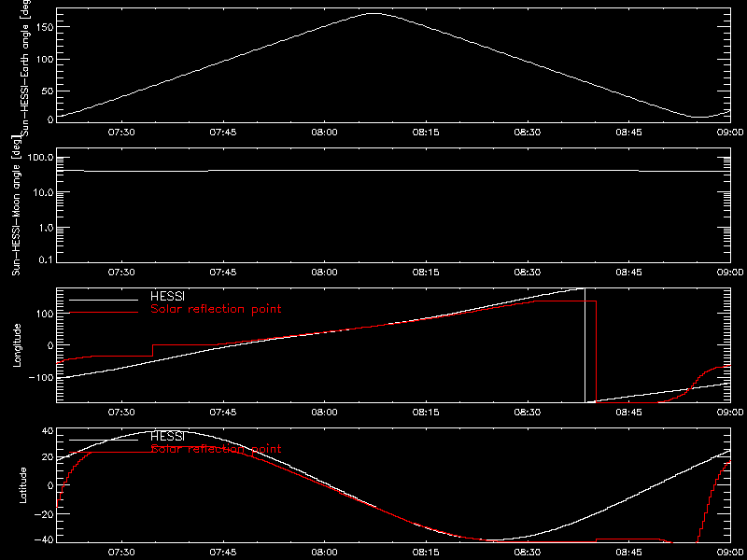Click 08:45 under the Earth angle plot
This screenshot has height=560, width=747.
tap(628, 133)
